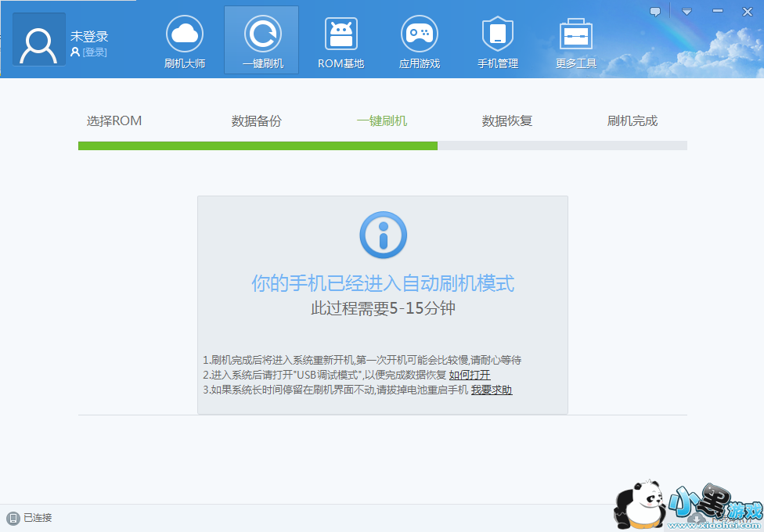Expand the main menu dropdown triangle
Image resolution: width=764 pixels, height=532 pixels.
(x=687, y=12)
